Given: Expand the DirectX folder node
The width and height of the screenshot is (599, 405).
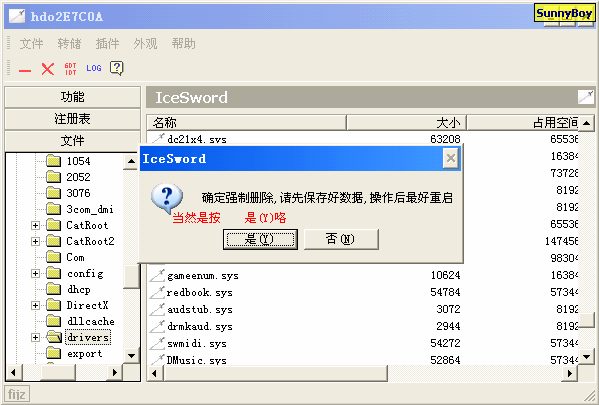Looking at the screenshot, I should pyautogui.click(x=35, y=305).
